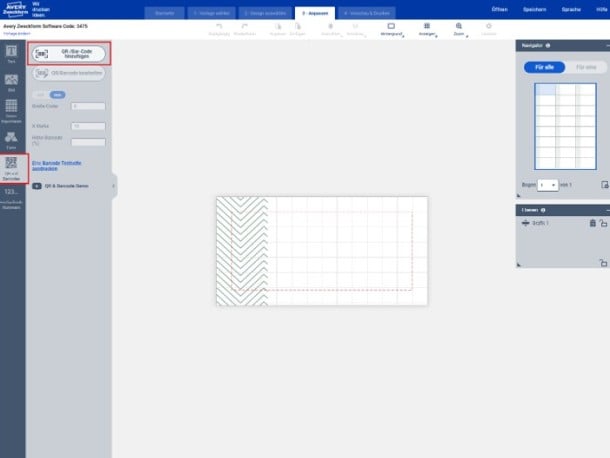
Task: Collapse the left tool panel with arrow handle
Action: pos(114,186)
